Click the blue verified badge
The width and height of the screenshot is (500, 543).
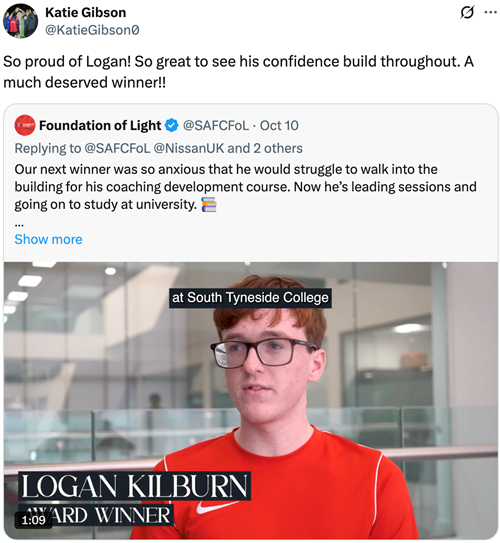coord(171,125)
